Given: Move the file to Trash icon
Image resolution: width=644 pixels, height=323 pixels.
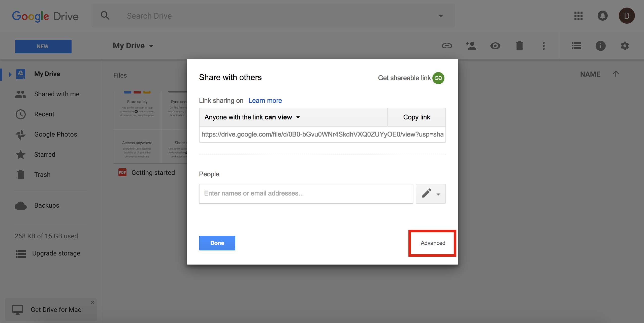Looking at the screenshot, I should [x=520, y=46].
